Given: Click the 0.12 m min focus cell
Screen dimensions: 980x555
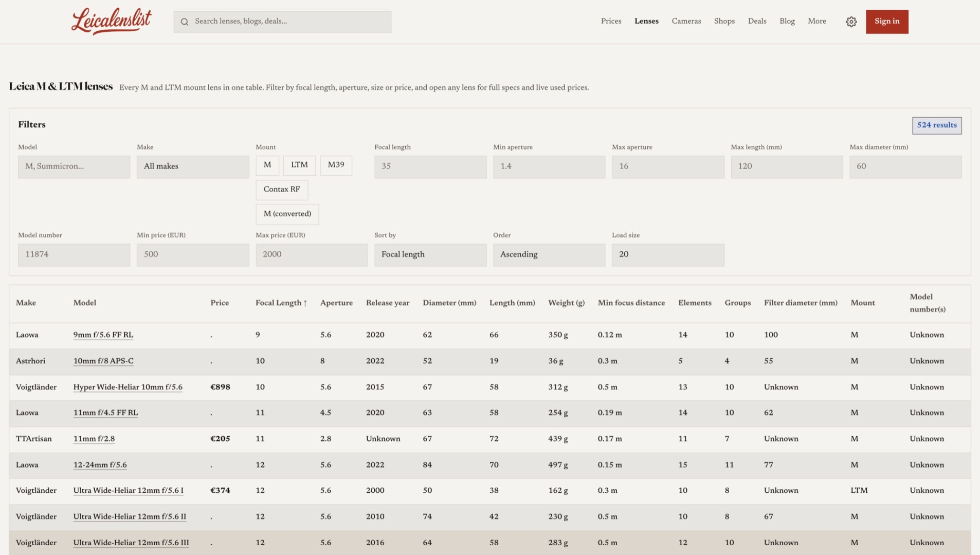Looking at the screenshot, I should (610, 335).
